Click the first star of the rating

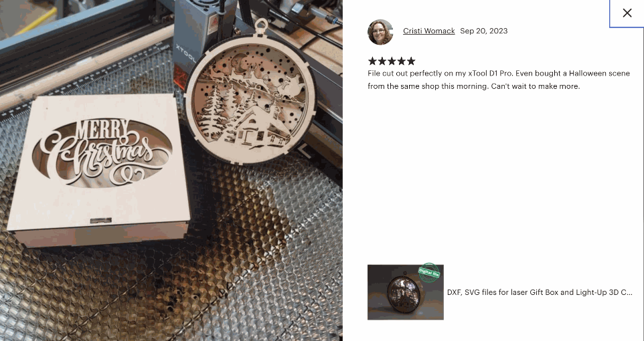(372, 61)
